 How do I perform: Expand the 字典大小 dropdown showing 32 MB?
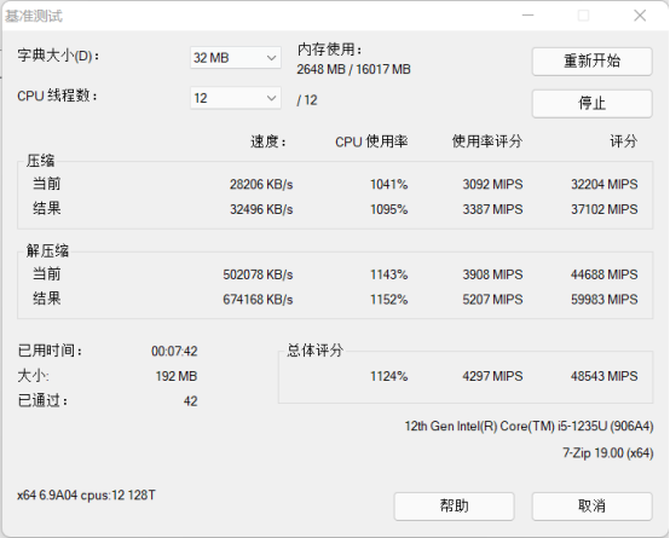tap(235, 58)
